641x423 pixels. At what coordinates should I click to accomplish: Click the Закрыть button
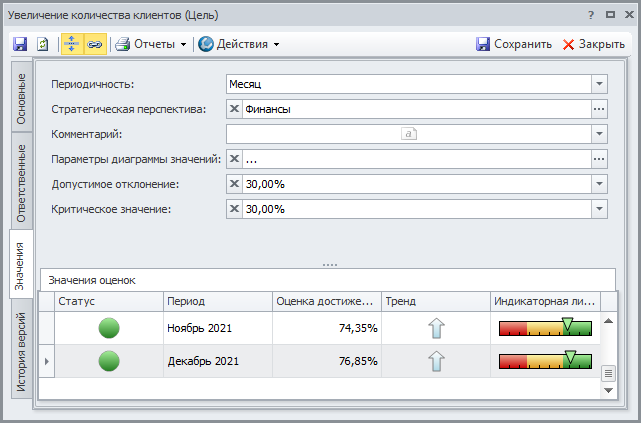[594, 44]
